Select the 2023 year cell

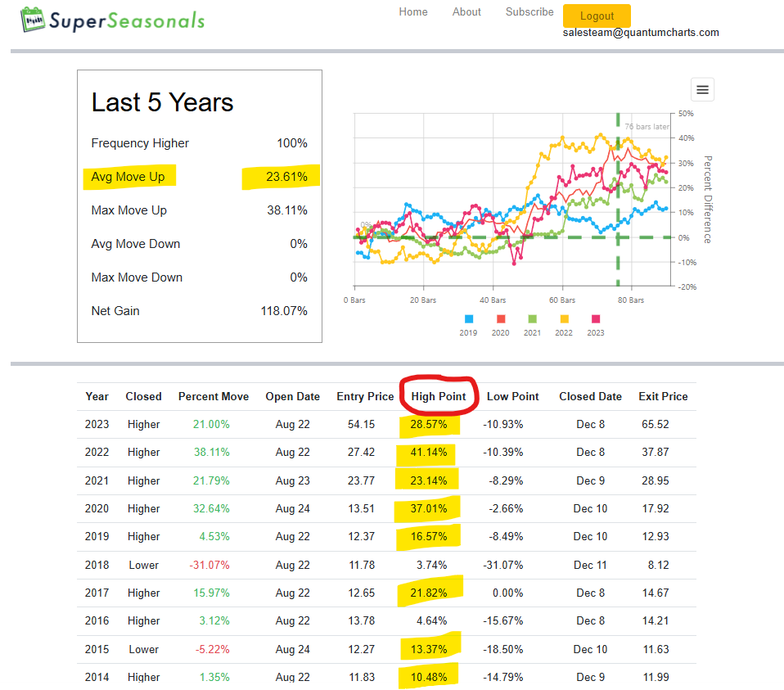(x=97, y=425)
